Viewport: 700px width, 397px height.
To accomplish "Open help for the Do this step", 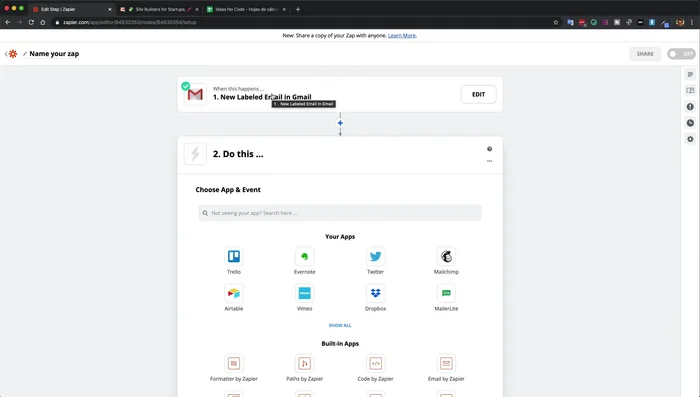I will point(489,149).
